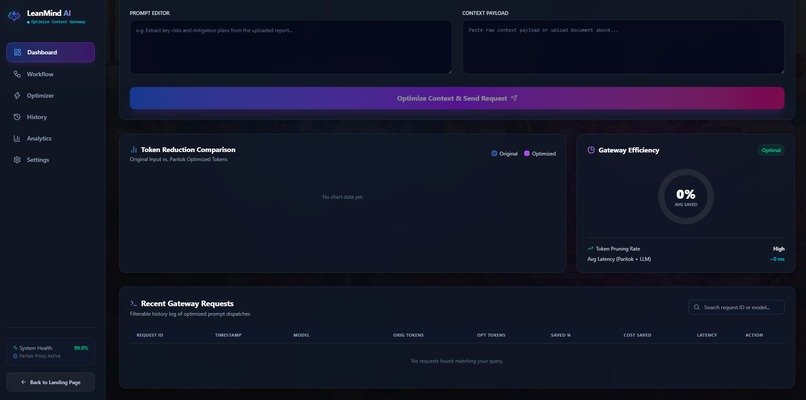Go to the Optimizer section
This screenshot has width=806, height=400.
(50, 96)
